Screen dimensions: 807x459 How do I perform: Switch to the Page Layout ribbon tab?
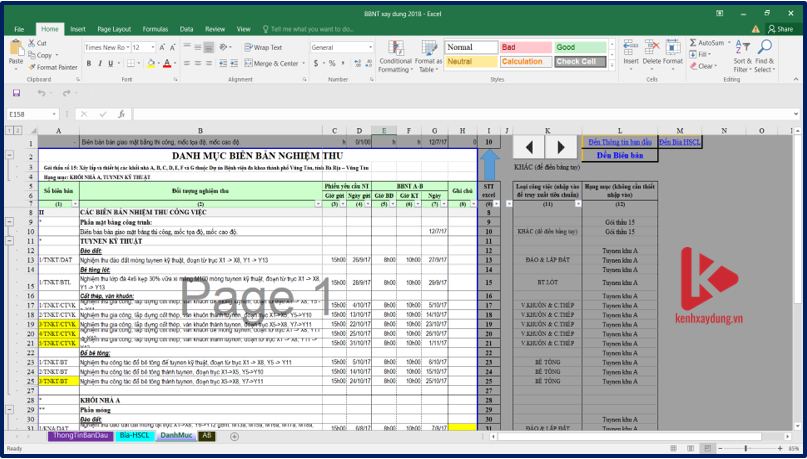[x=113, y=29]
